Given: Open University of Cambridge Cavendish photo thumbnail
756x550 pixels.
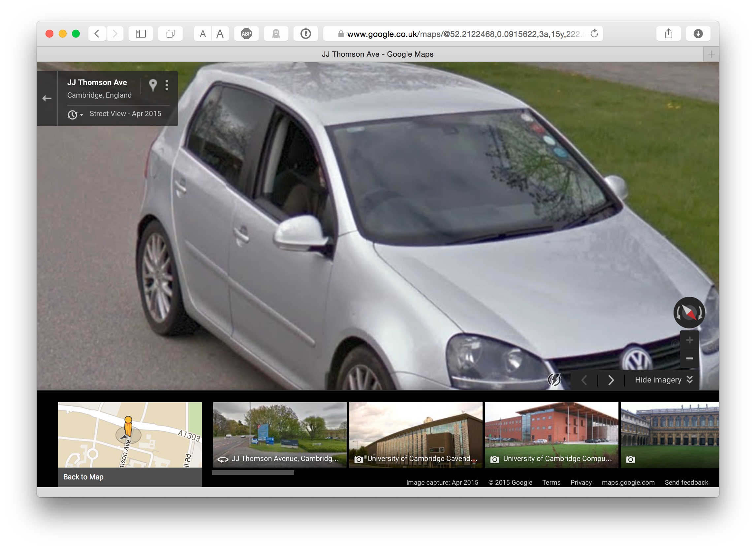Looking at the screenshot, I should 415,434.
